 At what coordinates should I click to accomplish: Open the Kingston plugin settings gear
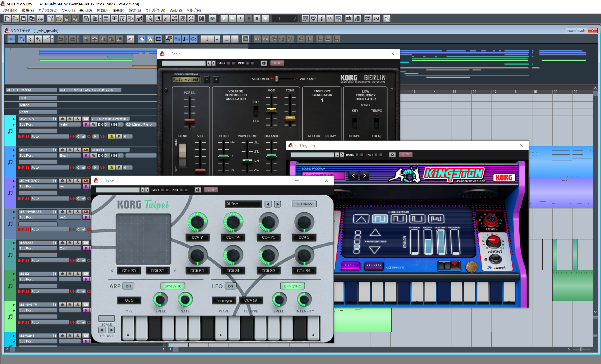pyautogui.click(x=392, y=155)
